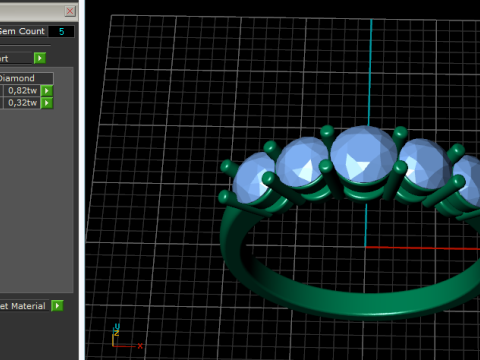
Task: Click the green arrow next to Set Material
Action: click(57, 306)
